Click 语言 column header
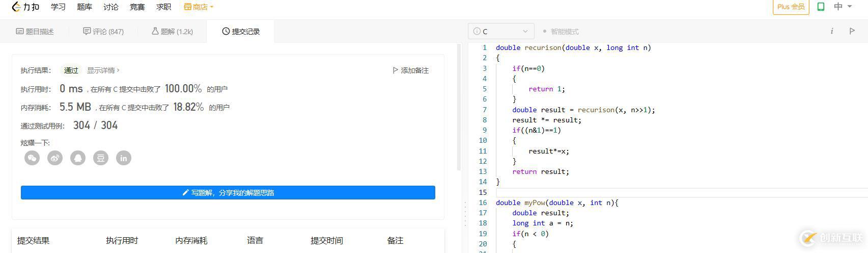 (x=255, y=240)
